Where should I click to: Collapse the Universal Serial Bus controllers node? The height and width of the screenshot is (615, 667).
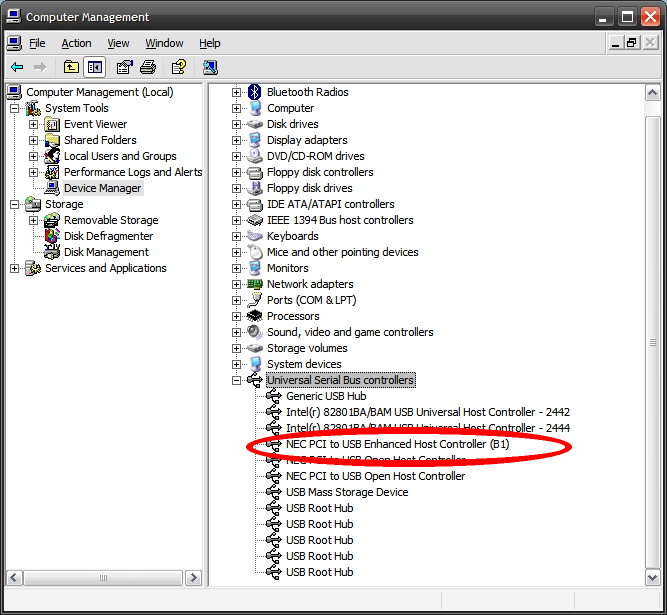coord(237,380)
